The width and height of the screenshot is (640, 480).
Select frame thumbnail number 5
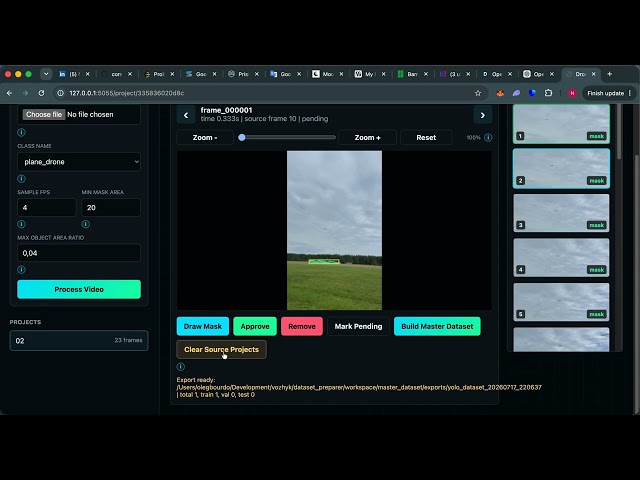(x=561, y=302)
